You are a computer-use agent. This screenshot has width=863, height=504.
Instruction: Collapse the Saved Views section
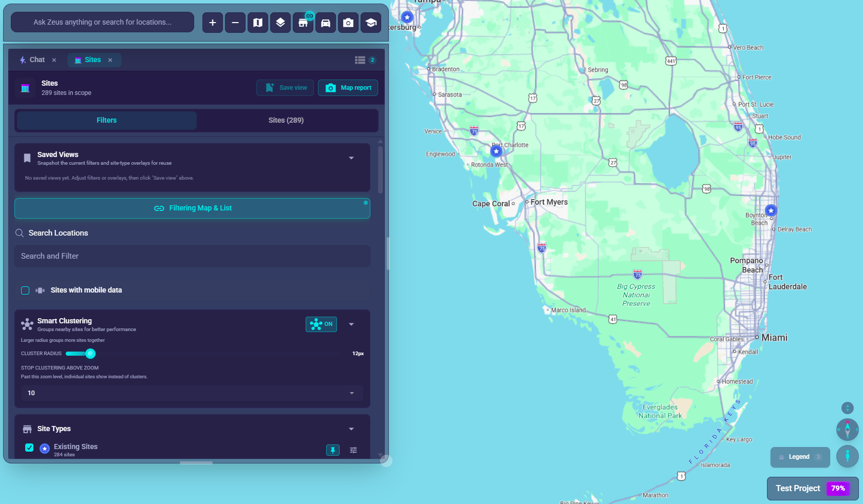(x=351, y=158)
